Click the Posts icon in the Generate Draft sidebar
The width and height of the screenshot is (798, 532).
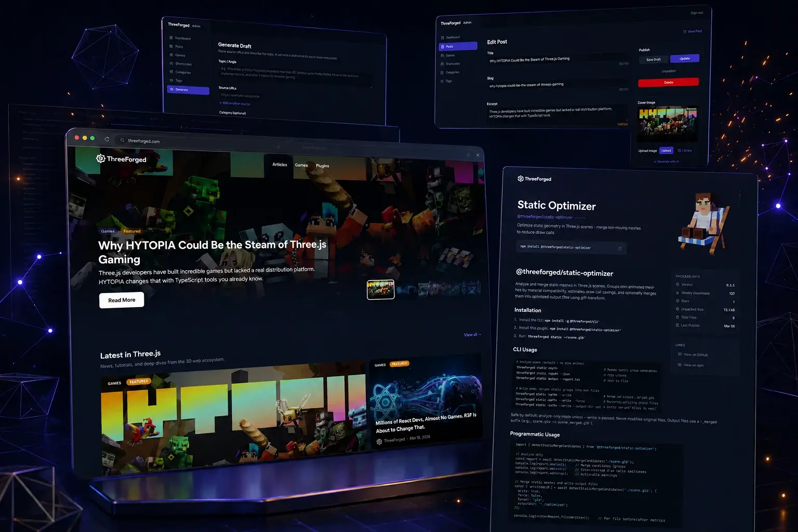pyautogui.click(x=171, y=46)
